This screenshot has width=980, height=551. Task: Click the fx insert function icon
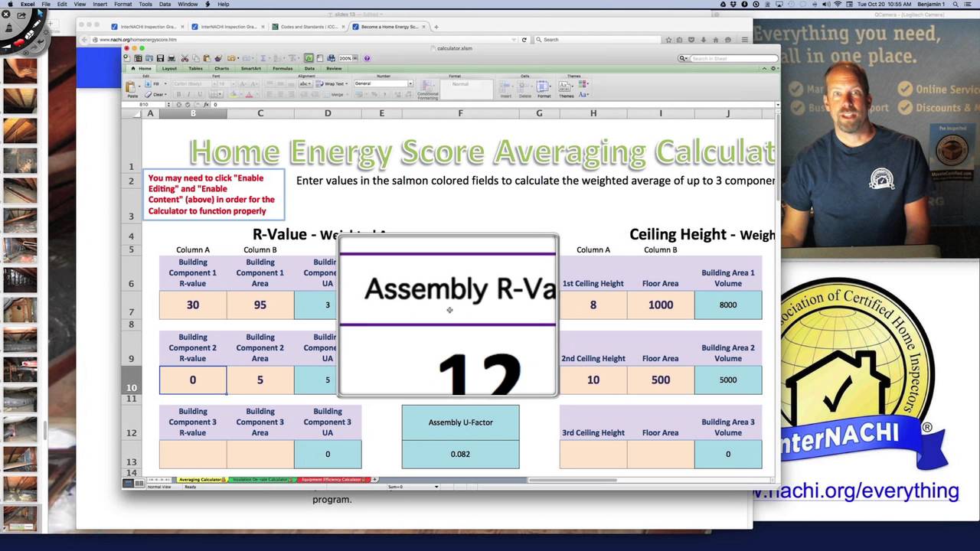(x=205, y=104)
